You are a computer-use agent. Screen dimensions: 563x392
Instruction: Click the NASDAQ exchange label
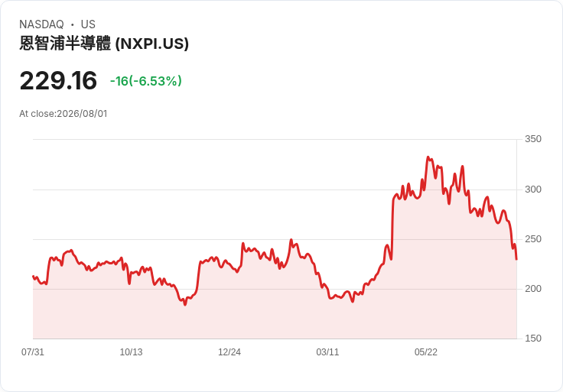pyautogui.click(x=41, y=24)
